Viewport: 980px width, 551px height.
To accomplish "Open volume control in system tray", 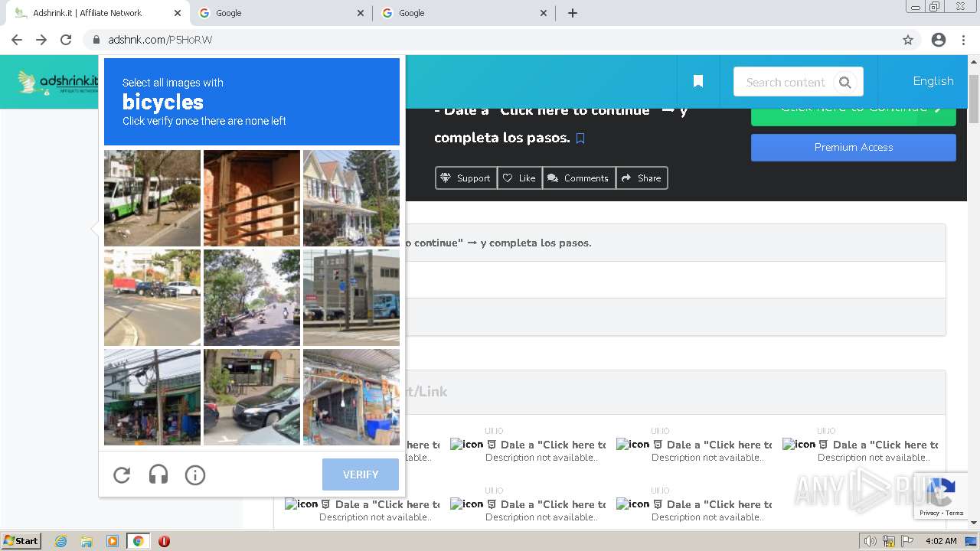I will pos(871,541).
